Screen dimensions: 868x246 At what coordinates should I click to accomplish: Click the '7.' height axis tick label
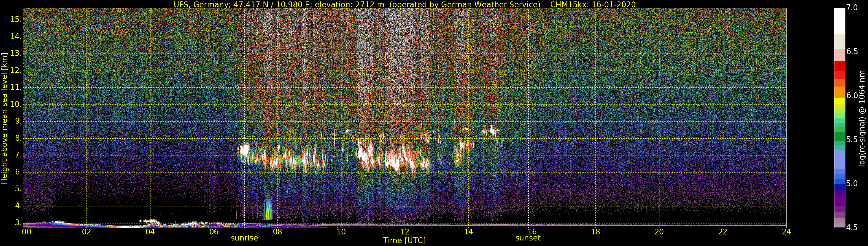point(18,155)
